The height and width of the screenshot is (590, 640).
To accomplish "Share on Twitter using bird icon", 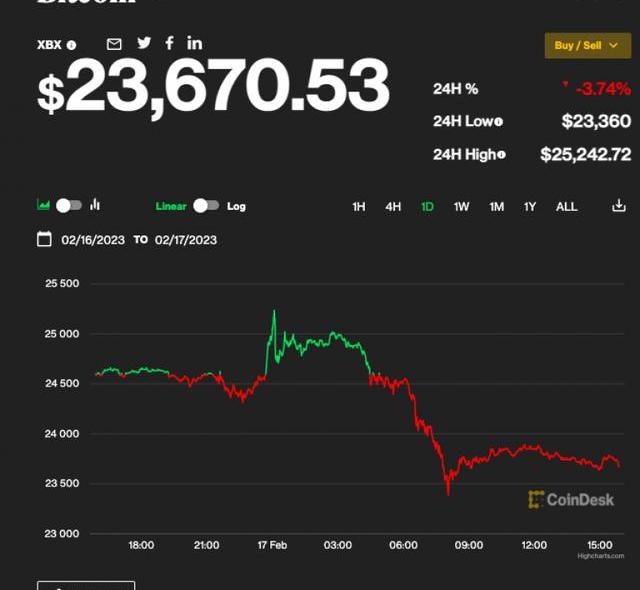I will pyautogui.click(x=144, y=43).
